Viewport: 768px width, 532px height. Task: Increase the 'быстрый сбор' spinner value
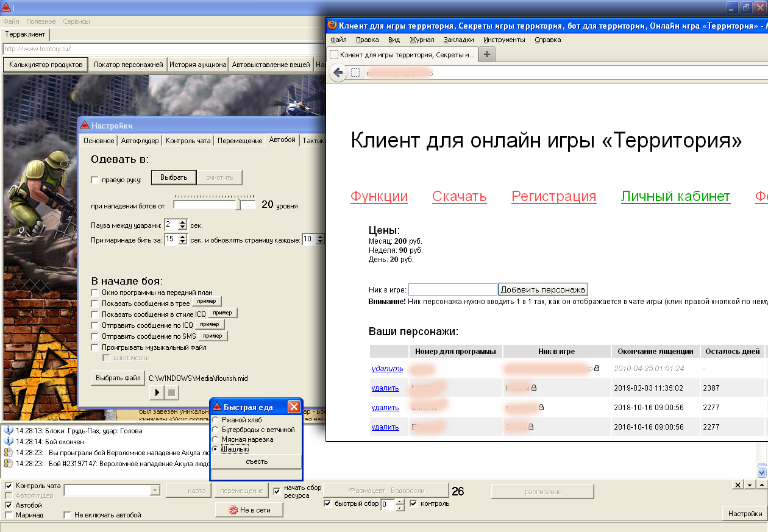pos(400,502)
